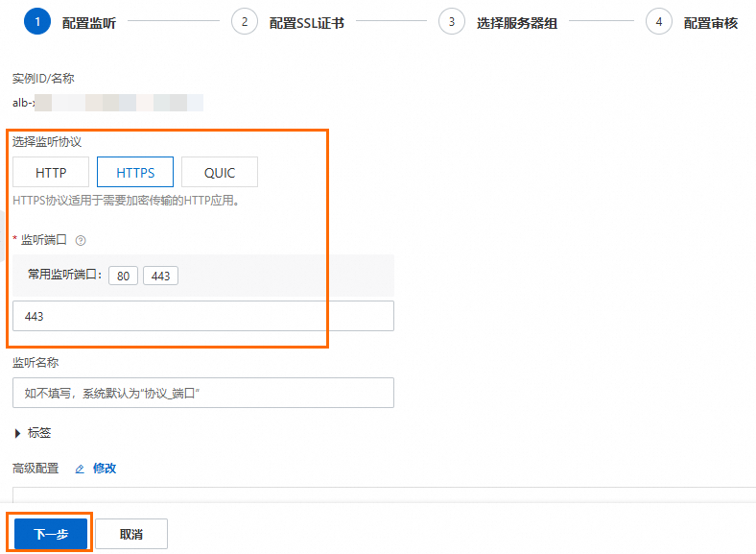Select the HTTPS listener protocol
The image size is (756, 554).
135,172
